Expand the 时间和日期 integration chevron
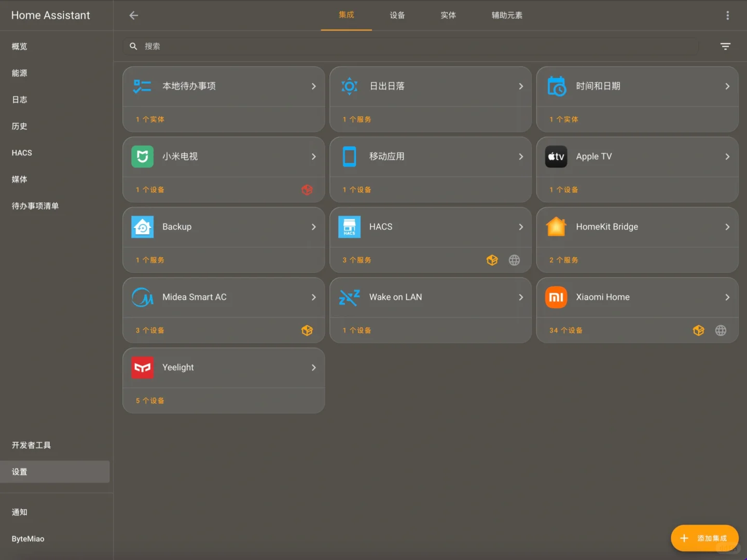Image resolution: width=747 pixels, height=560 pixels. [727, 86]
